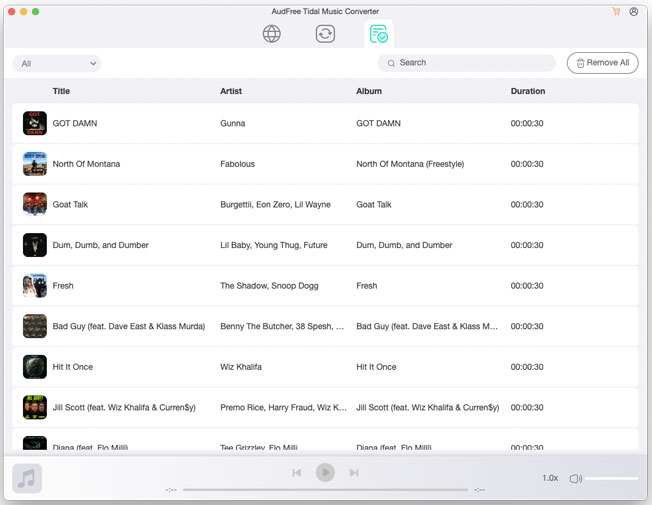Click the playback progress bar
The image size is (652, 505).
(325, 490)
